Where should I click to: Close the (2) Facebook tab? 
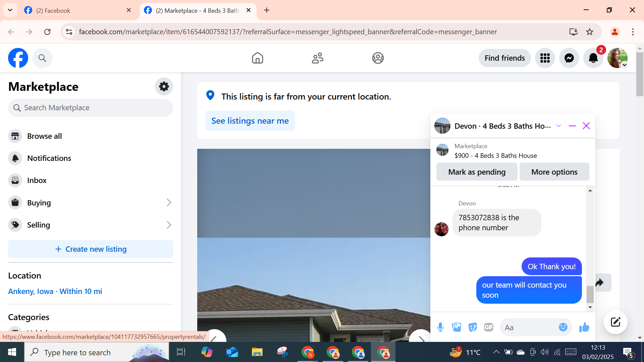tap(129, 10)
